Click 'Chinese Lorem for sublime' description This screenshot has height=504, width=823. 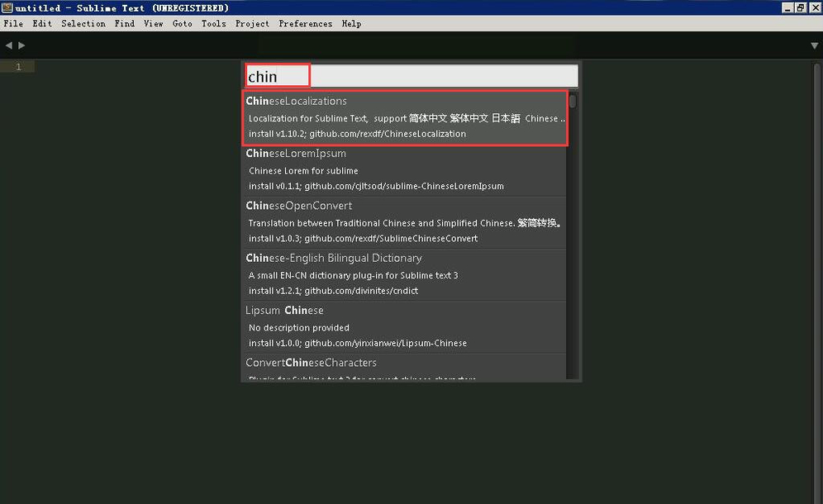click(303, 171)
